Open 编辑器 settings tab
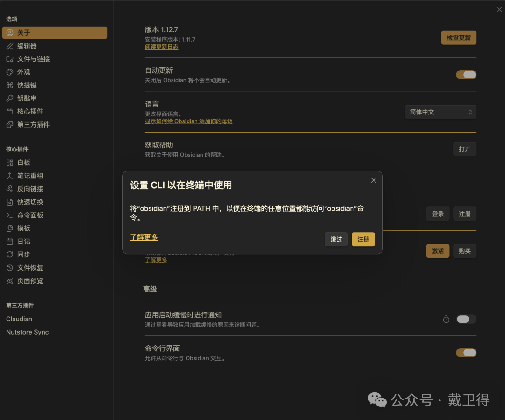 (55, 46)
